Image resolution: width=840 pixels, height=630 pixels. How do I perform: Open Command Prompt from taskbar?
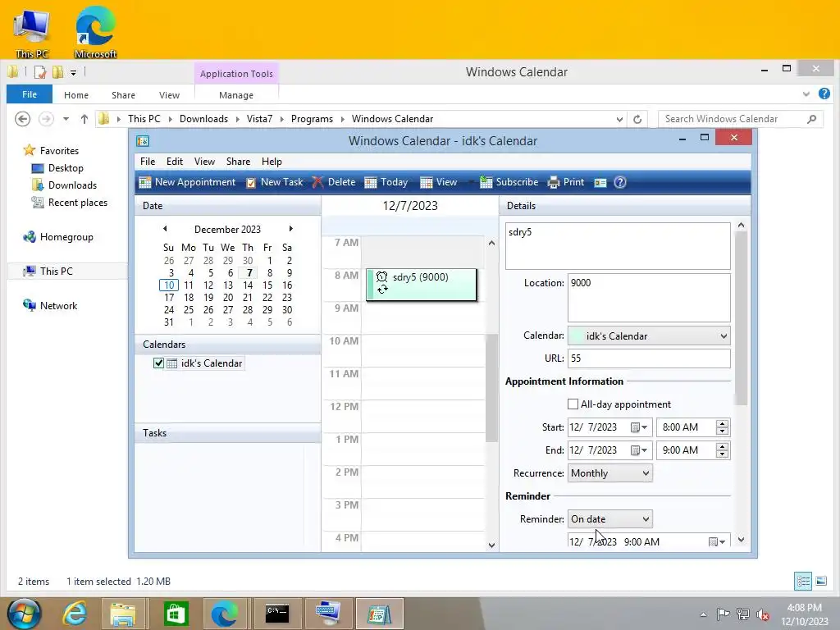tap(277, 614)
